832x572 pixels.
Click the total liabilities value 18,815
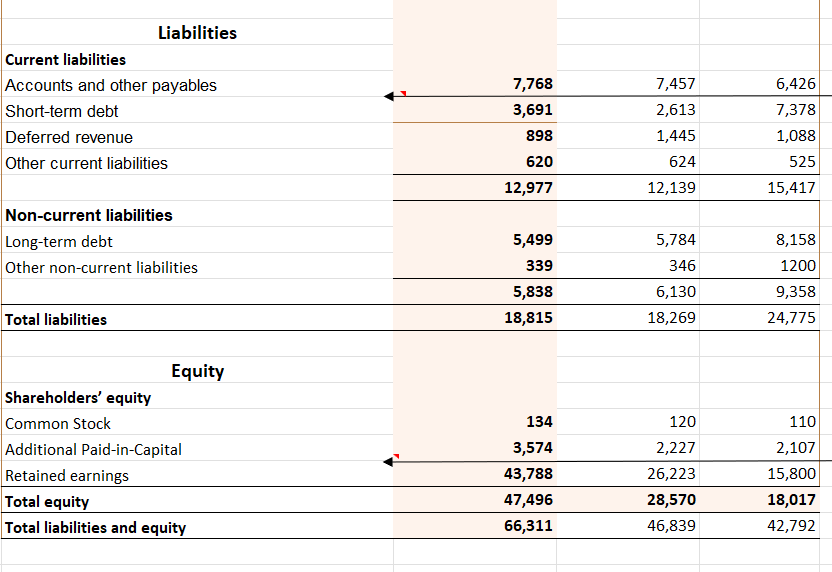(x=475, y=318)
